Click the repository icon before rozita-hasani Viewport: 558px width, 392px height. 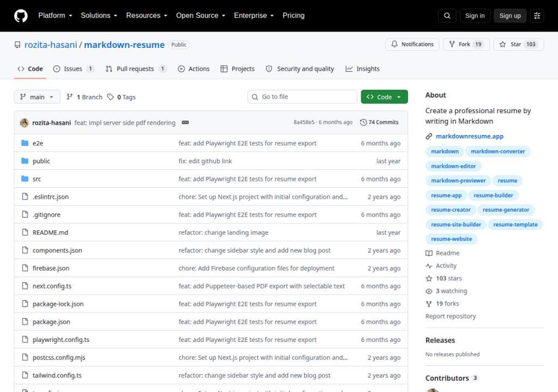pyautogui.click(x=17, y=45)
